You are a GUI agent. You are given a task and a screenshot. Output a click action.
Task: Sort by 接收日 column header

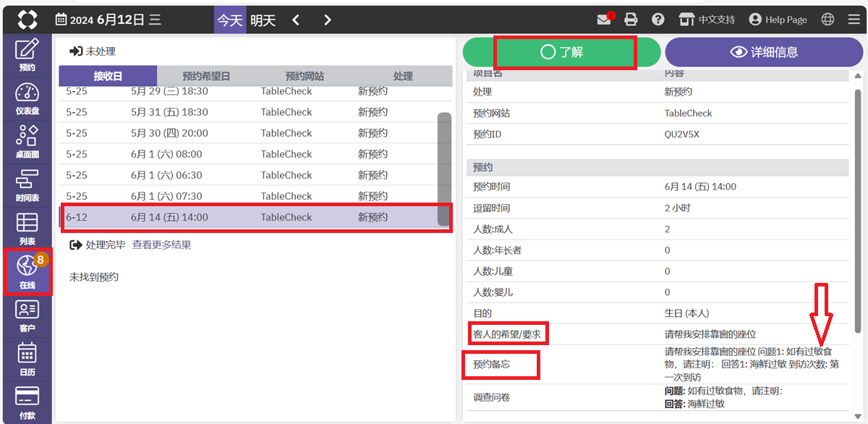(108, 76)
